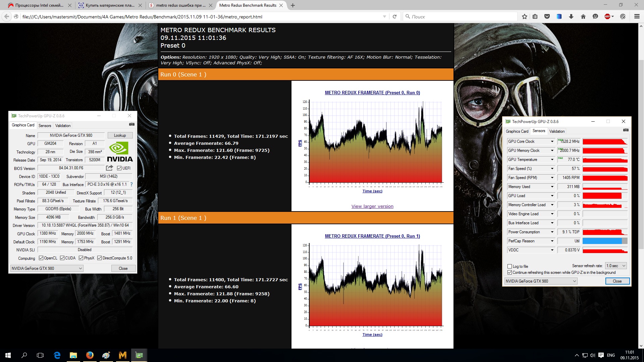This screenshot has width=644, height=362.
Task: Click the Lookup button
Action: pyautogui.click(x=120, y=135)
